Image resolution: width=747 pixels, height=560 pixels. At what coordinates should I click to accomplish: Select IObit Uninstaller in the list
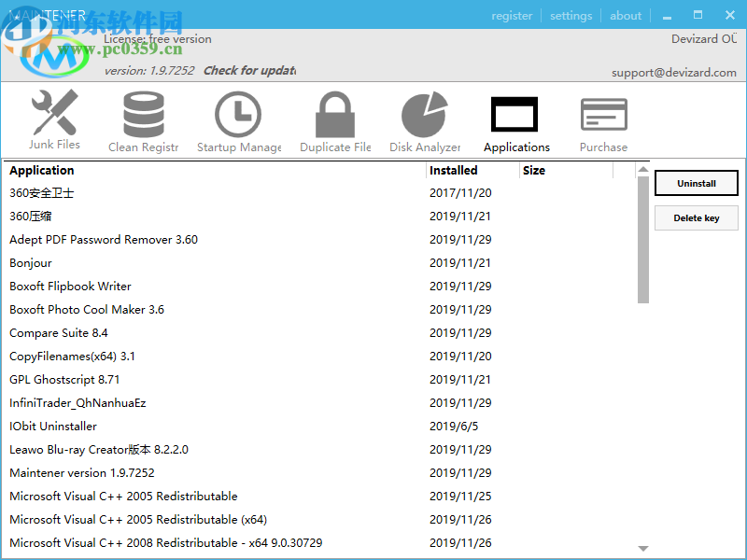pos(53,427)
